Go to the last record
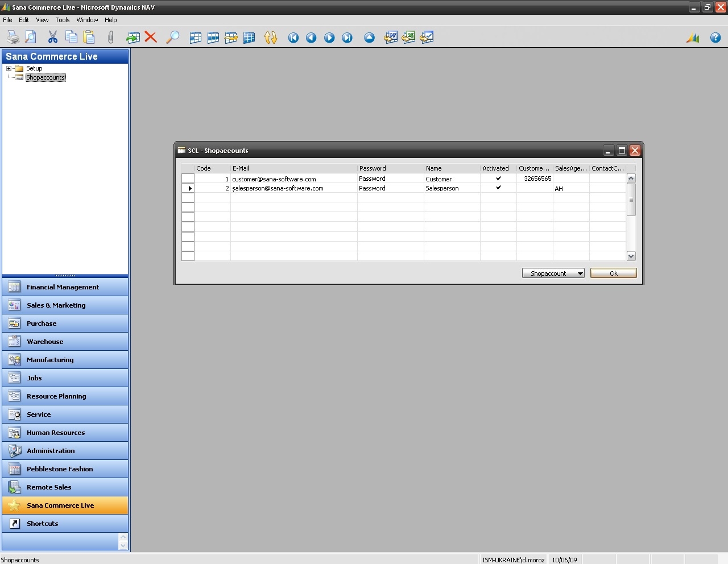This screenshot has height=564, width=728. [x=347, y=38]
